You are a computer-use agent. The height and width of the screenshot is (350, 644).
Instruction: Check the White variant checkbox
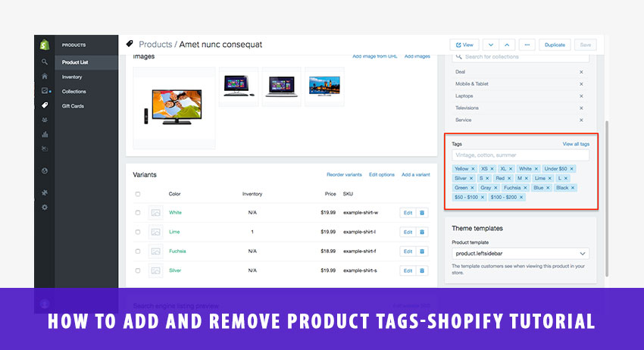click(138, 213)
